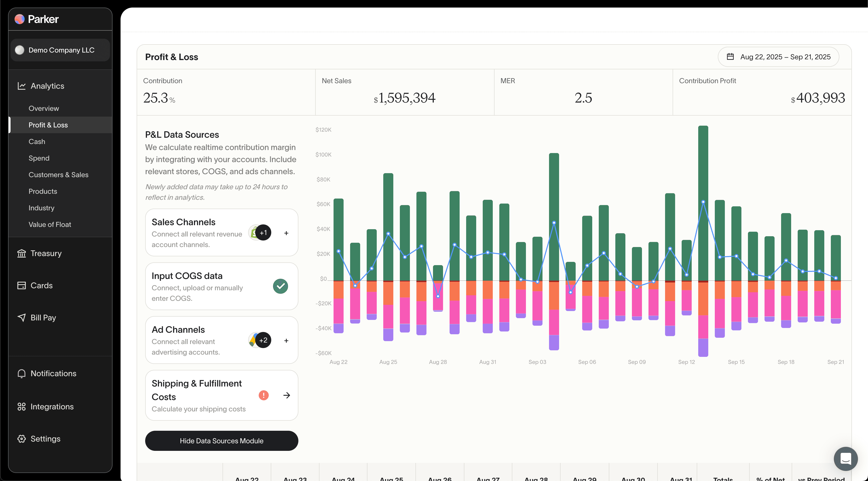Click the red alert icon on Shipping costs

click(x=263, y=395)
